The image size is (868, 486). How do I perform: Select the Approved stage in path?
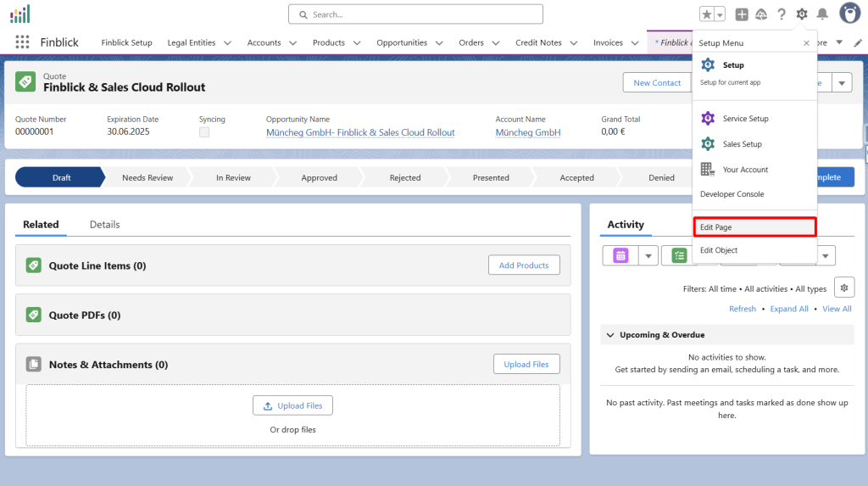coord(319,178)
